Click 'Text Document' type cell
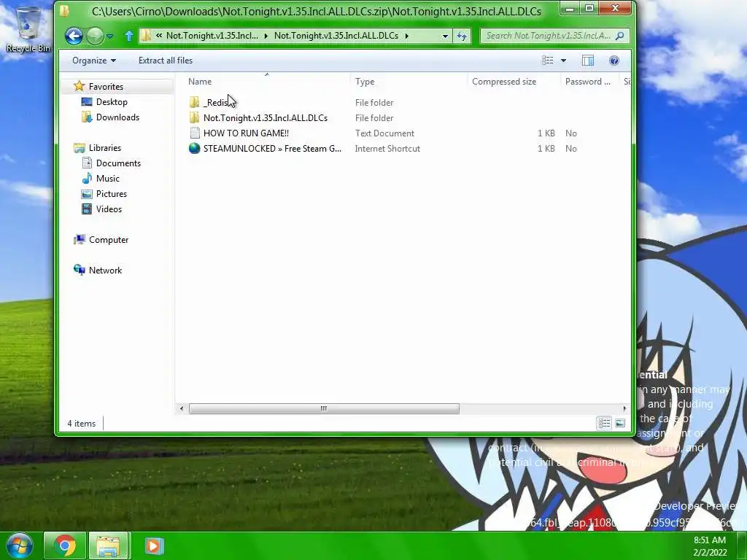747x560 pixels. (x=384, y=133)
